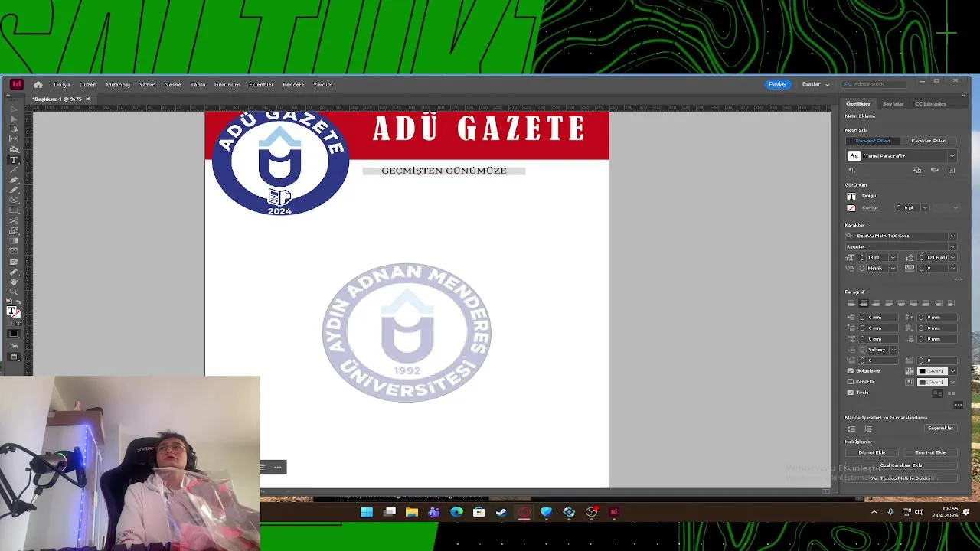
Task: Click the Kontur stroke color swatch
Action: tap(851, 208)
